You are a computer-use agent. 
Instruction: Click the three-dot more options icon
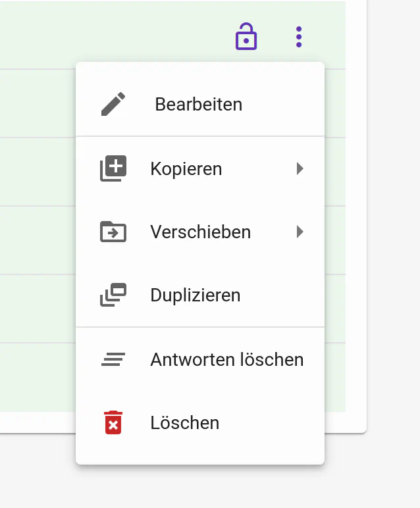tap(299, 37)
